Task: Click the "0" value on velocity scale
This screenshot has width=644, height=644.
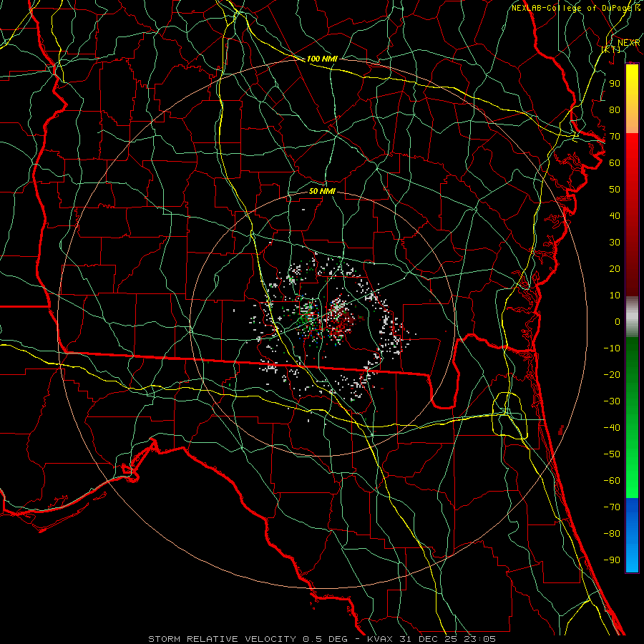Action: click(618, 322)
